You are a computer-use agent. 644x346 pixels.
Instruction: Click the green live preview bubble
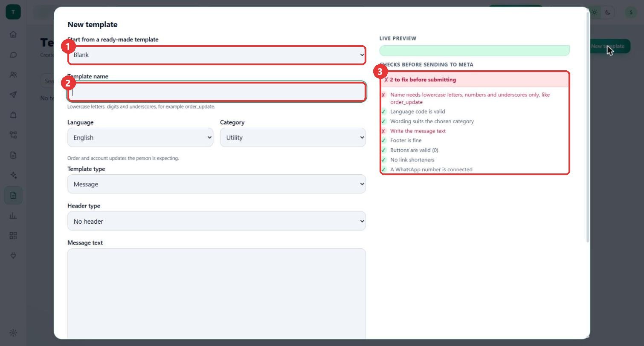tap(475, 51)
